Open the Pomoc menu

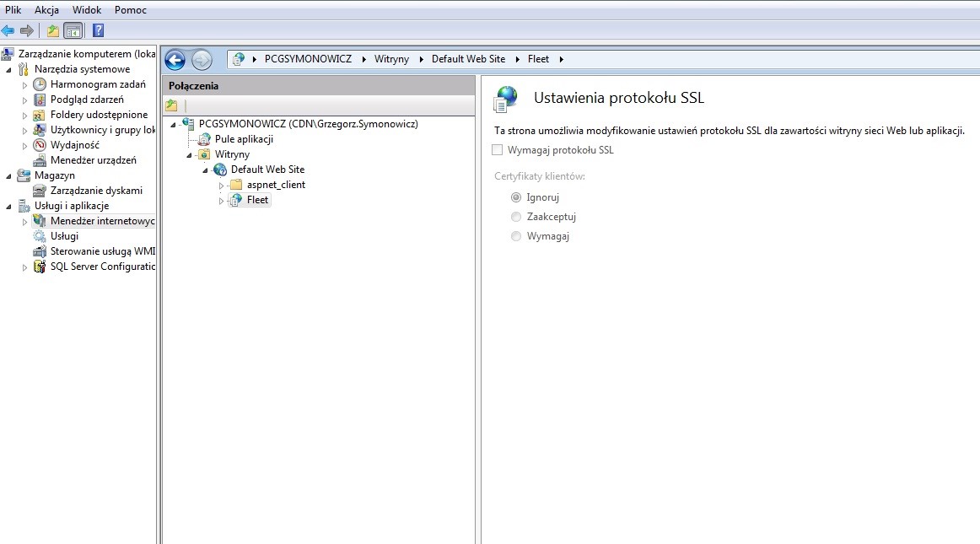131,10
